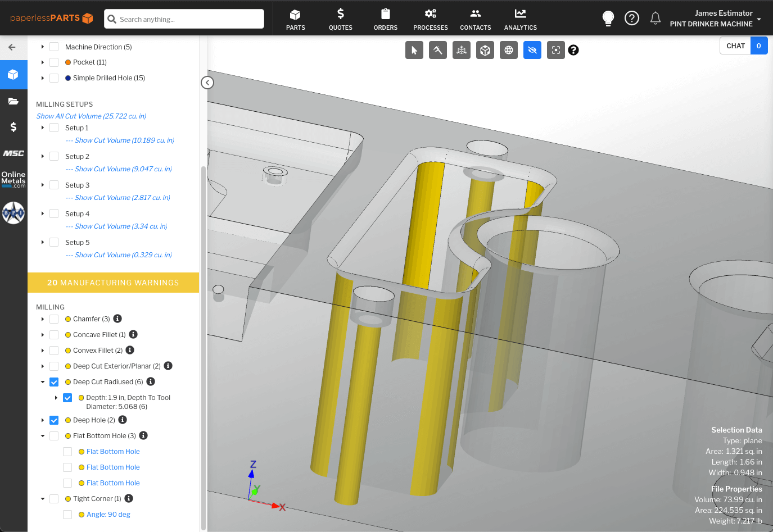Check the Chamfer (3) checkbox
Viewport: 773px width, 532px height.
pos(54,319)
